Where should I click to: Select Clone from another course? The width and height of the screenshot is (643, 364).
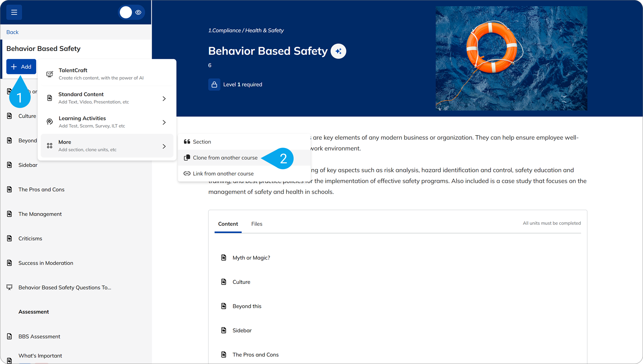pos(225,158)
